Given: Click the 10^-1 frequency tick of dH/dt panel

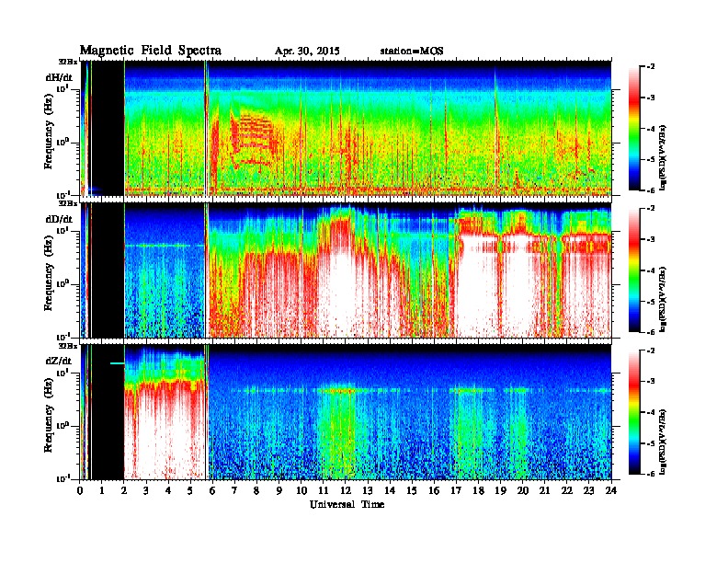Looking at the screenshot, I should [63, 194].
